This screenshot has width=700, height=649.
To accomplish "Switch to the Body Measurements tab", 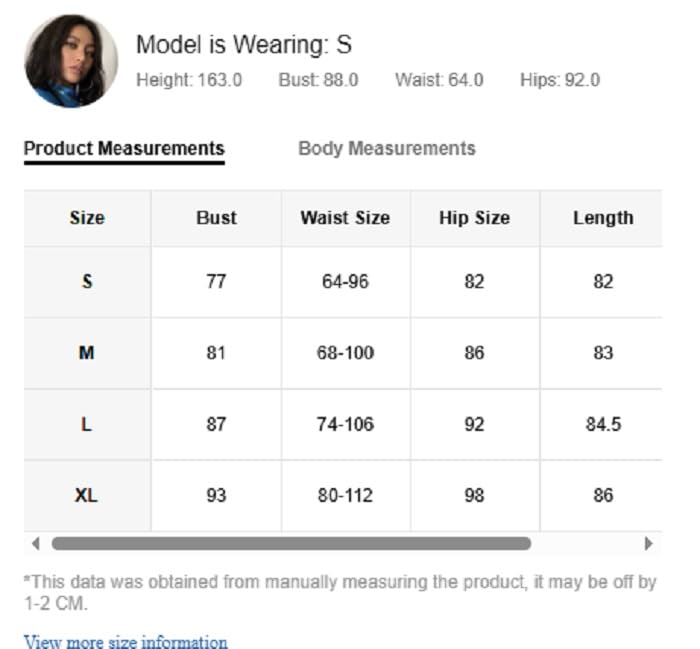I will pyautogui.click(x=386, y=149).
